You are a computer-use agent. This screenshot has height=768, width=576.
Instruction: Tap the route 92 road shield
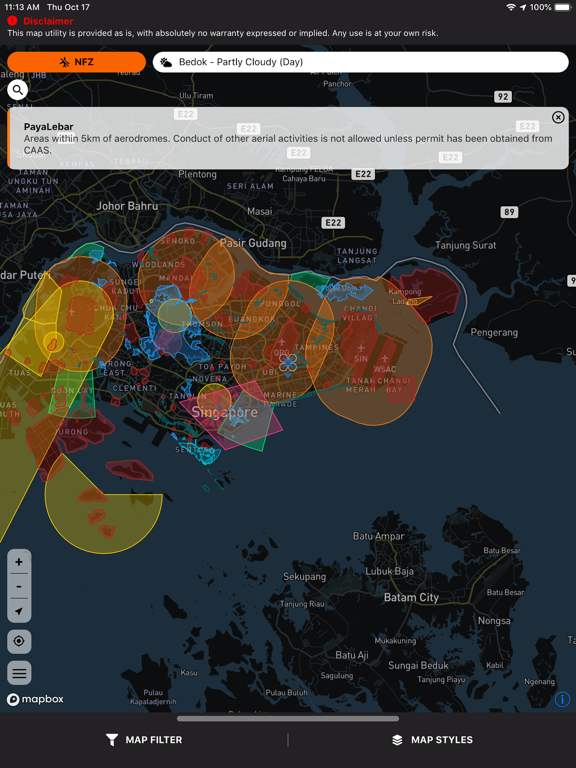(x=503, y=96)
